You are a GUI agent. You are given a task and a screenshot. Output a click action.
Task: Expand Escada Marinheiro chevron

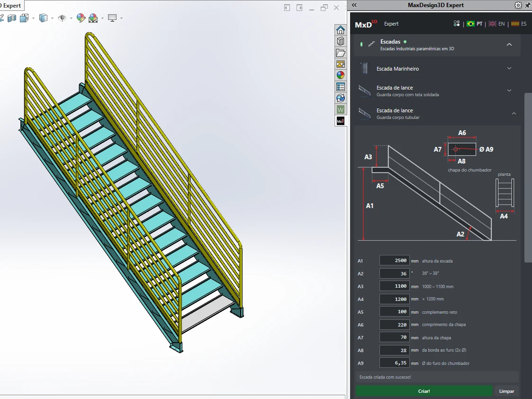pos(509,68)
